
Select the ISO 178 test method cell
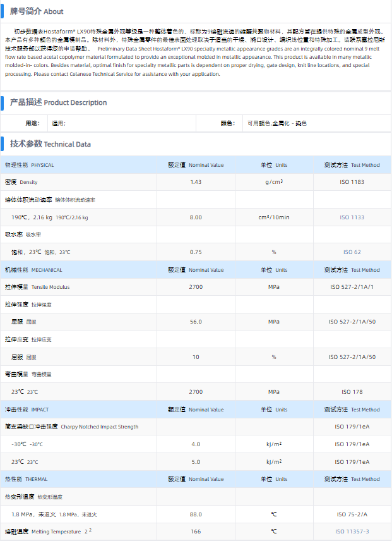coord(352,392)
